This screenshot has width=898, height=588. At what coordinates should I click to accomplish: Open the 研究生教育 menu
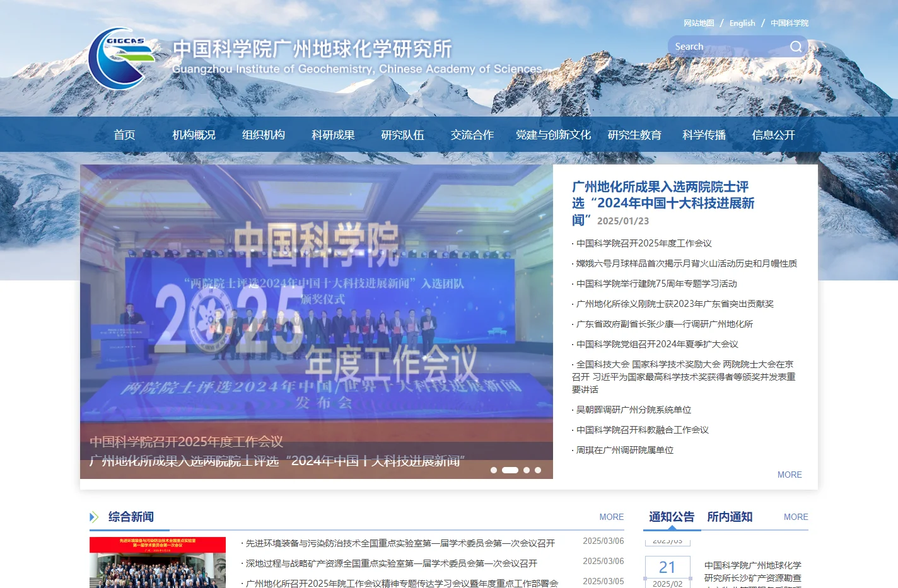pos(634,135)
